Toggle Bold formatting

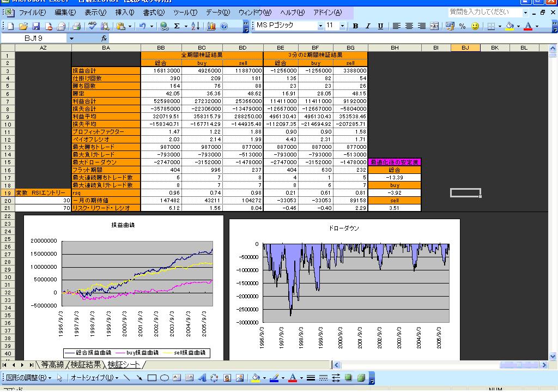click(355, 26)
